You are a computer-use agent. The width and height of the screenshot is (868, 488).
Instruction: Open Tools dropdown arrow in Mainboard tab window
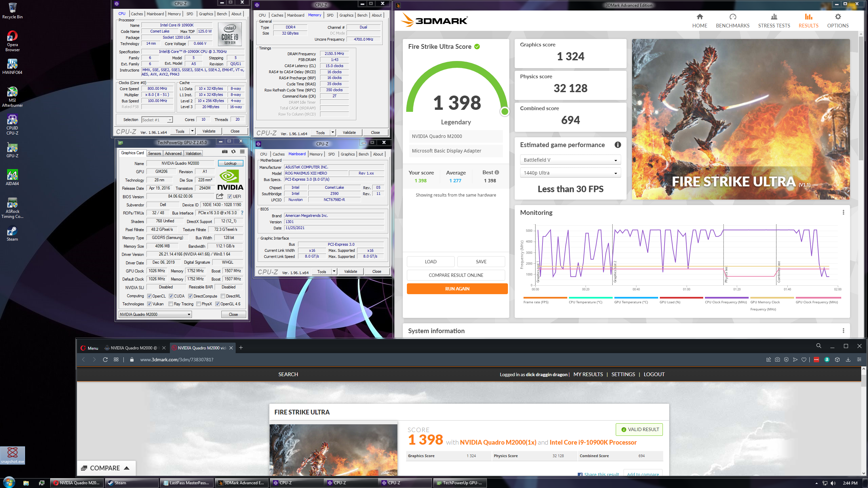334,271
